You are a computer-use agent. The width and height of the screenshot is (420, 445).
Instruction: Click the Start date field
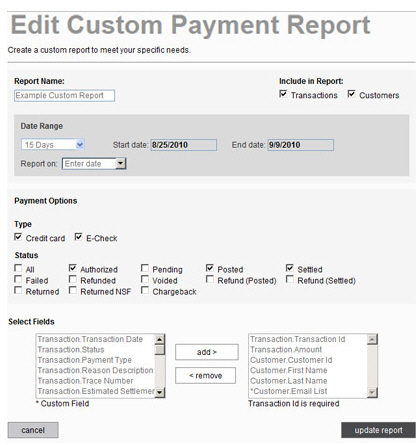183,145
